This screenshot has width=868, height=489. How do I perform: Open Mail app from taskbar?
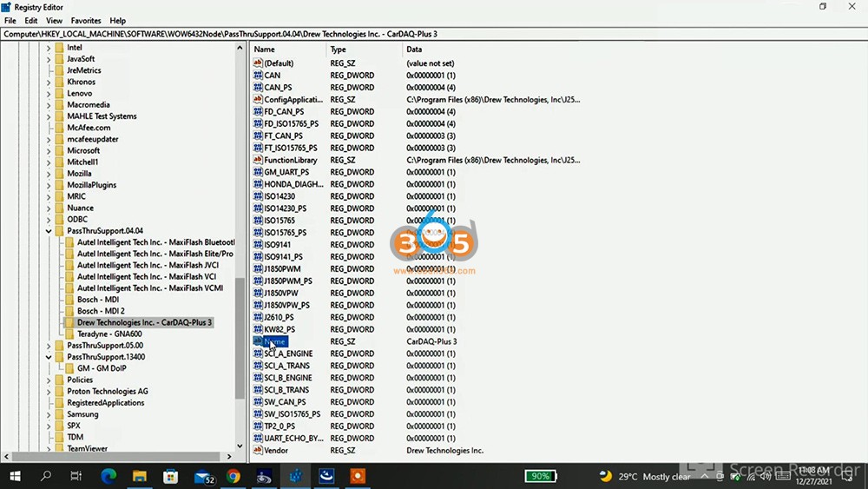204,476
